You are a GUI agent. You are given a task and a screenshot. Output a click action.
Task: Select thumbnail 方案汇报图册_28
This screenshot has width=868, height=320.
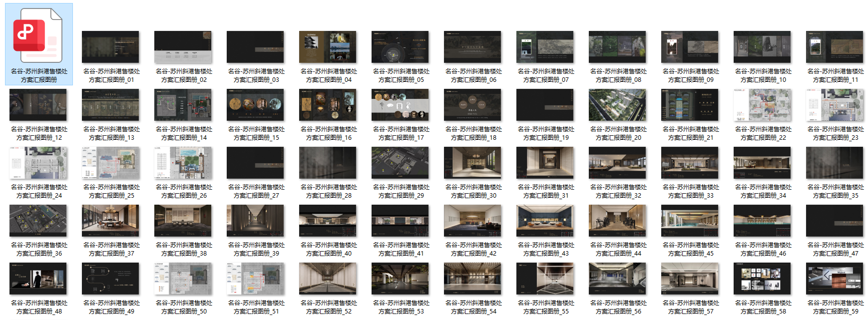click(x=328, y=163)
